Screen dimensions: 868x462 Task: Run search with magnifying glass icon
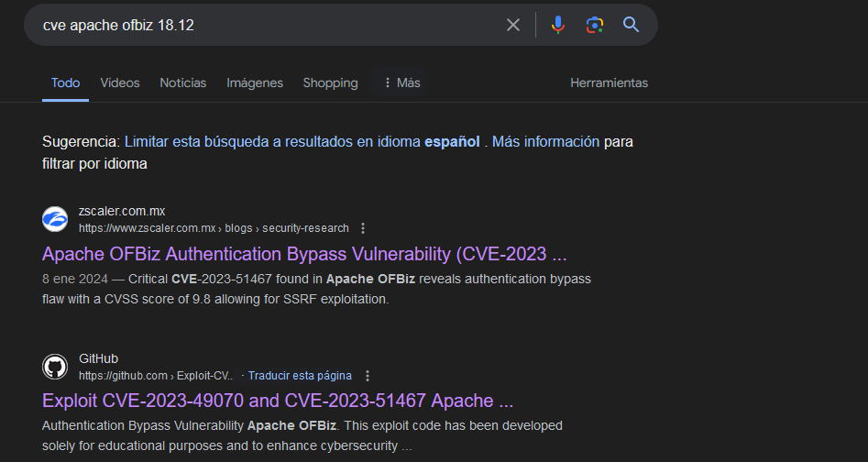(632, 25)
